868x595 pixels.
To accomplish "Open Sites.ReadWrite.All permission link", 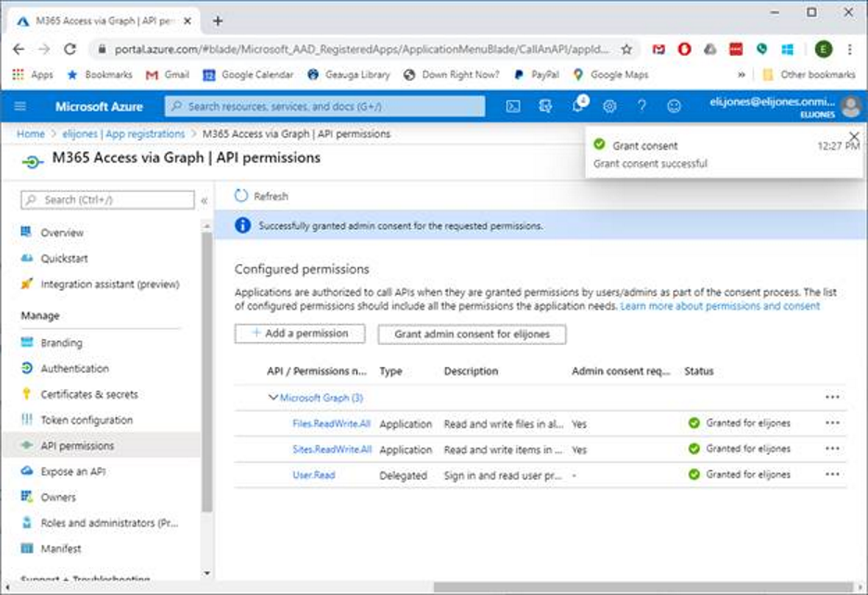I will 331,449.
